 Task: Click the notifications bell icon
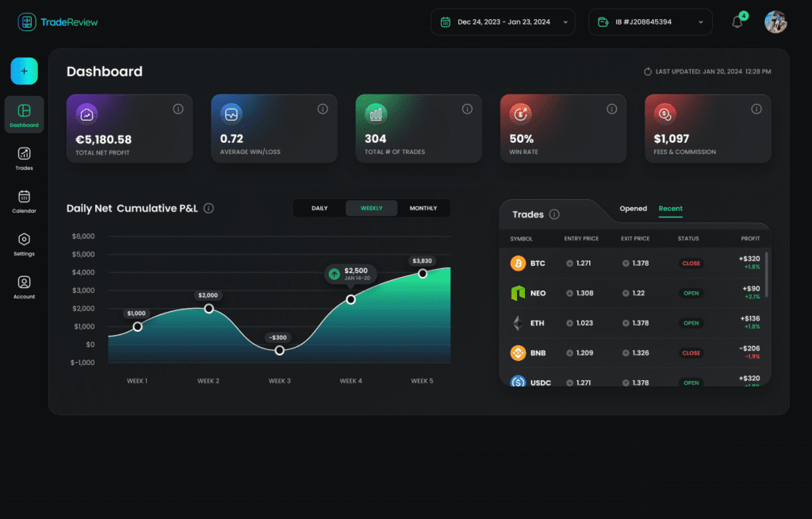click(x=737, y=21)
